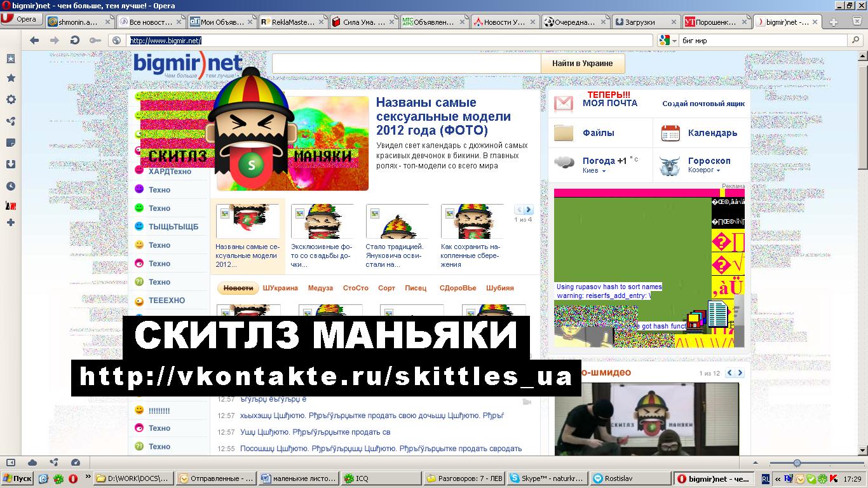Click the Найти в Украине button
The image size is (868, 488).
[583, 64]
